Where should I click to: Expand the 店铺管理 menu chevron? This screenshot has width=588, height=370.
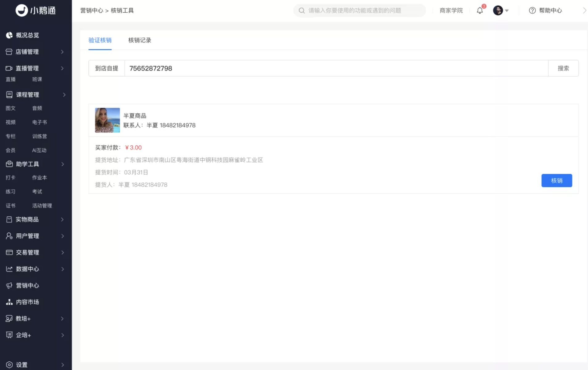62,52
